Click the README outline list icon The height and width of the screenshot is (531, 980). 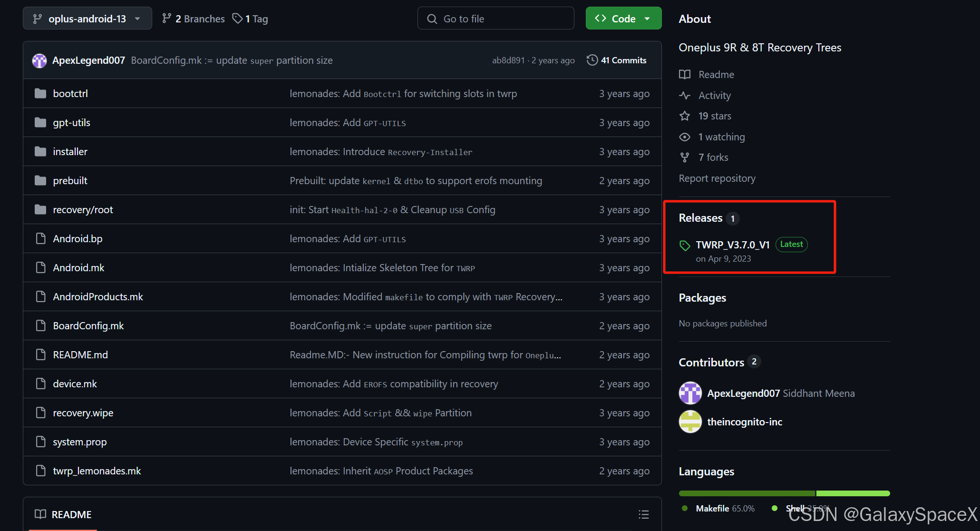643,514
